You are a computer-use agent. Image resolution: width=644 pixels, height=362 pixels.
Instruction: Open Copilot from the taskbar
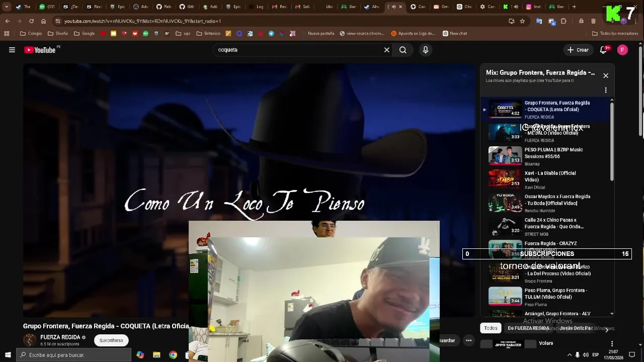point(140,355)
